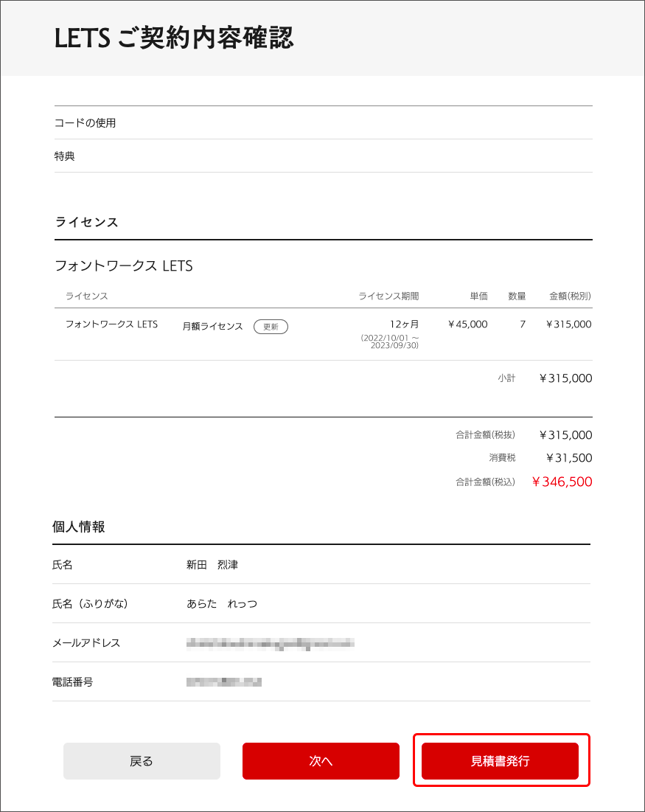Click the 月額ライセンス text
The height and width of the screenshot is (812, 645).
click(212, 326)
